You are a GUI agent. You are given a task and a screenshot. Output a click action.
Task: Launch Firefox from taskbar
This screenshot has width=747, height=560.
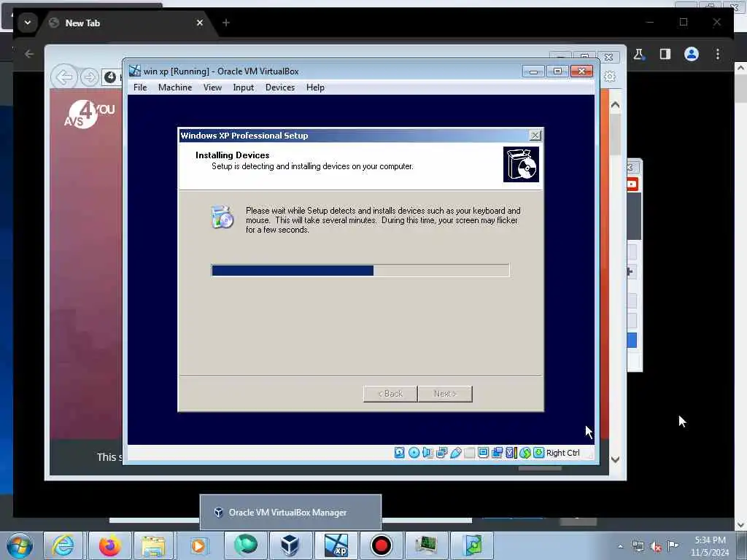coord(109,545)
